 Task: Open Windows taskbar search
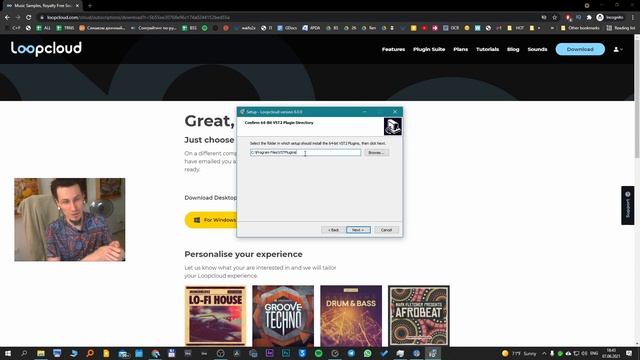pos(24,353)
